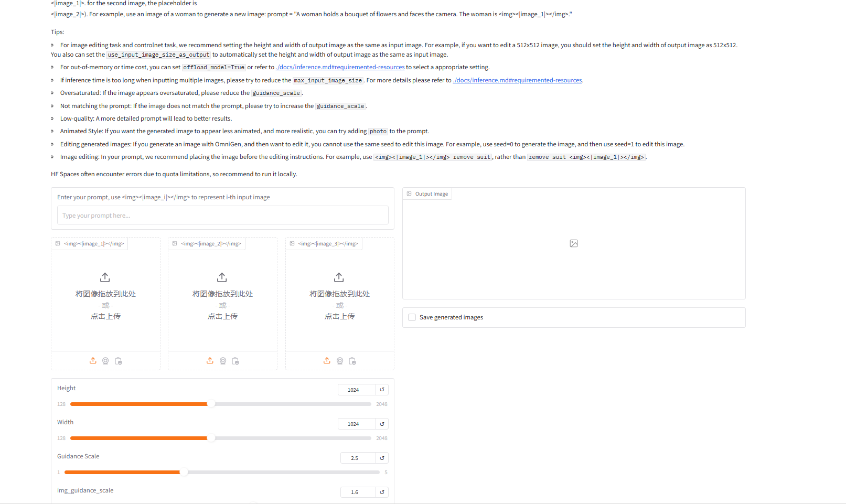Click the image_2 label icon
The image size is (846, 504).
175,243
